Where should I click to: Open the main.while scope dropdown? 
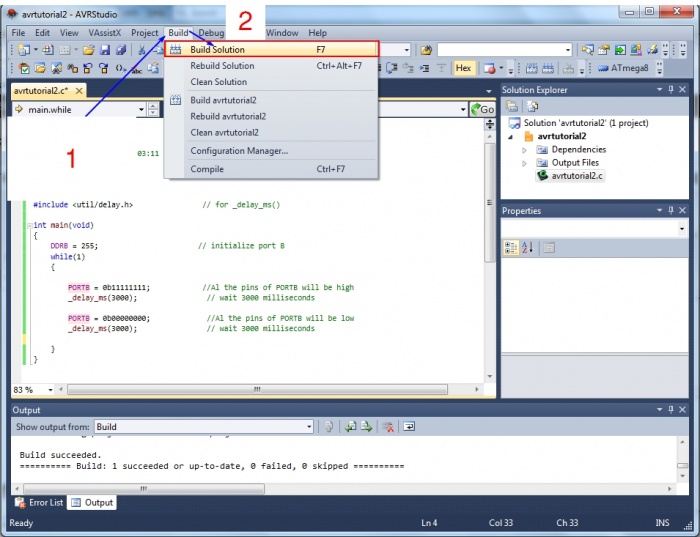coord(141,109)
